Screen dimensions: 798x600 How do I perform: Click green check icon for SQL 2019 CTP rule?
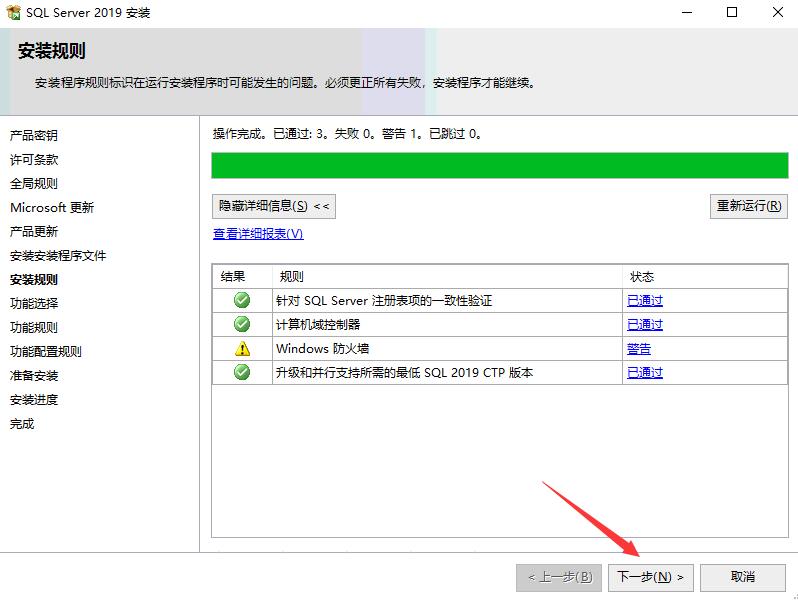click(x=242, y=373)
